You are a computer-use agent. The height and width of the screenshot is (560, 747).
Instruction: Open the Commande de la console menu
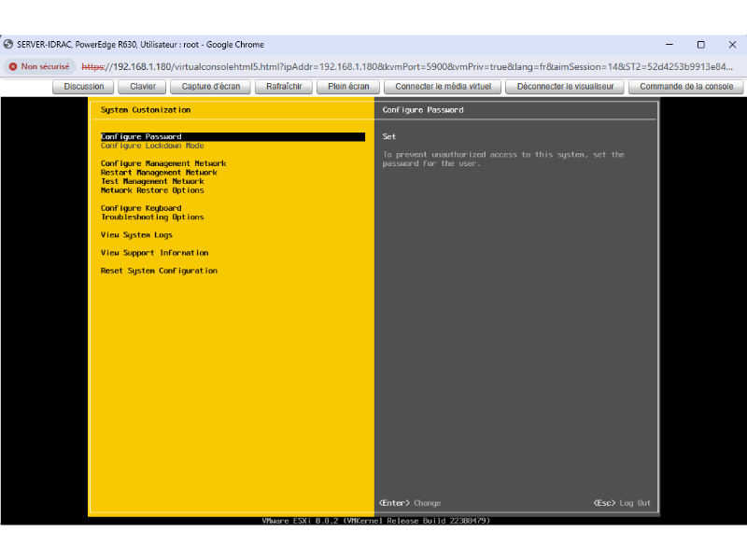(x=686, y=87)
